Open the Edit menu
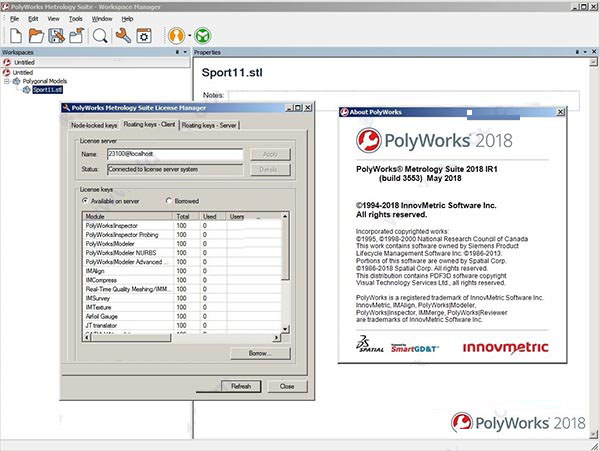This screenshot has width=600, height=451. pyautogui.click(x=33, y=19)
